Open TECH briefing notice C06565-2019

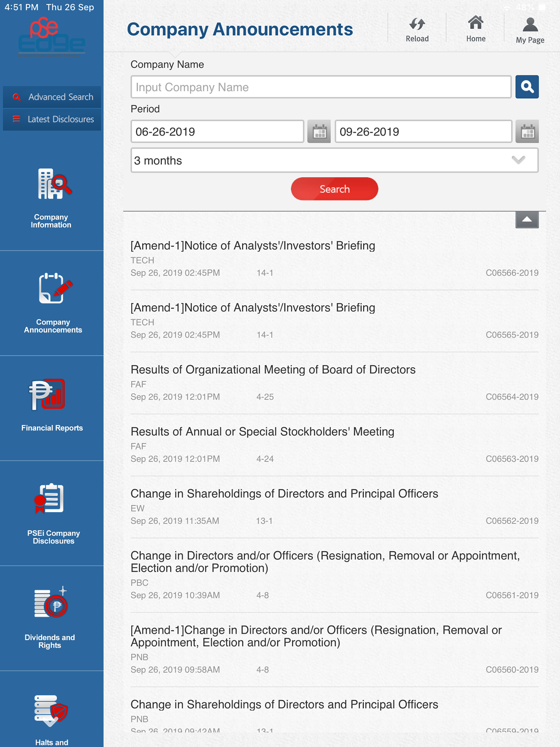point(334,321)
